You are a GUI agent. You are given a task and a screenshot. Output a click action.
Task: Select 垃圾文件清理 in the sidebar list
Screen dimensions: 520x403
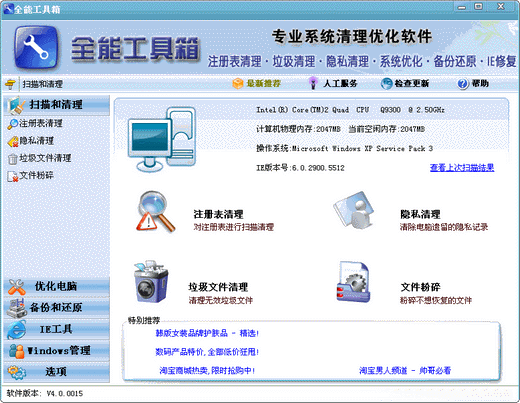(x=39, y=158)
